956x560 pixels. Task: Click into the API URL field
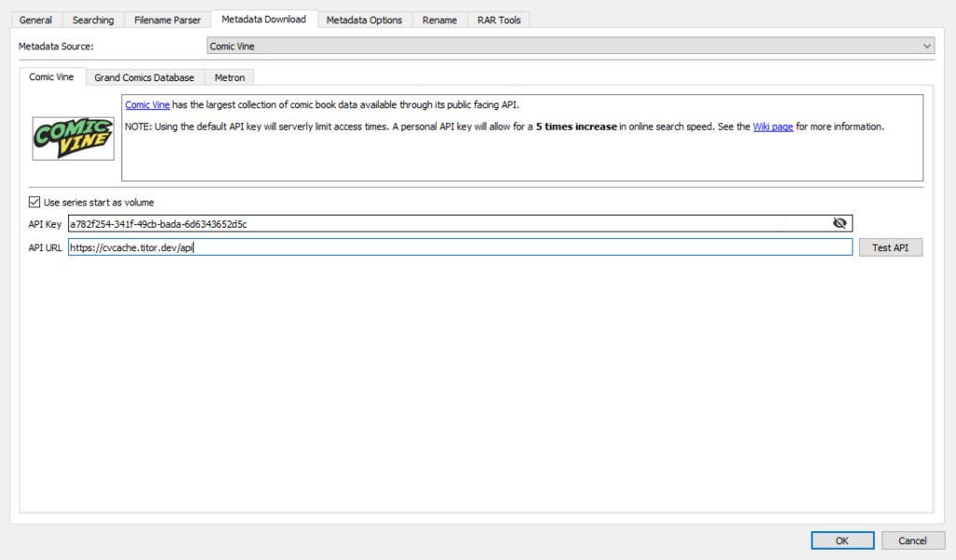pos(460,247)
